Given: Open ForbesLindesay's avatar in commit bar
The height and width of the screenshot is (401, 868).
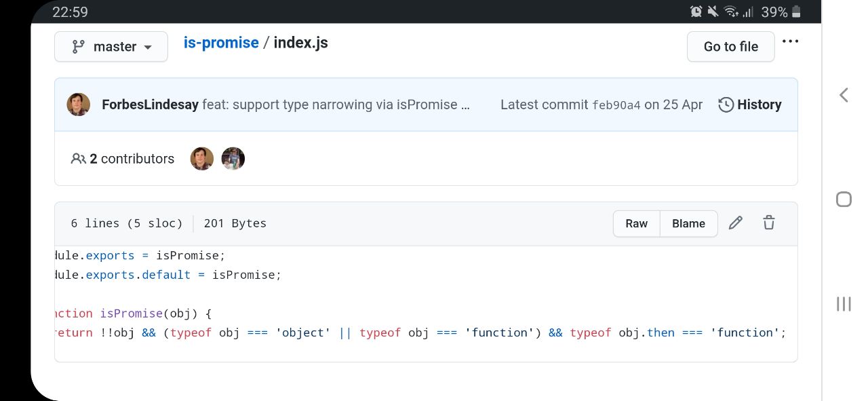Looking at the screenshot, I should [x=79, y=104].
